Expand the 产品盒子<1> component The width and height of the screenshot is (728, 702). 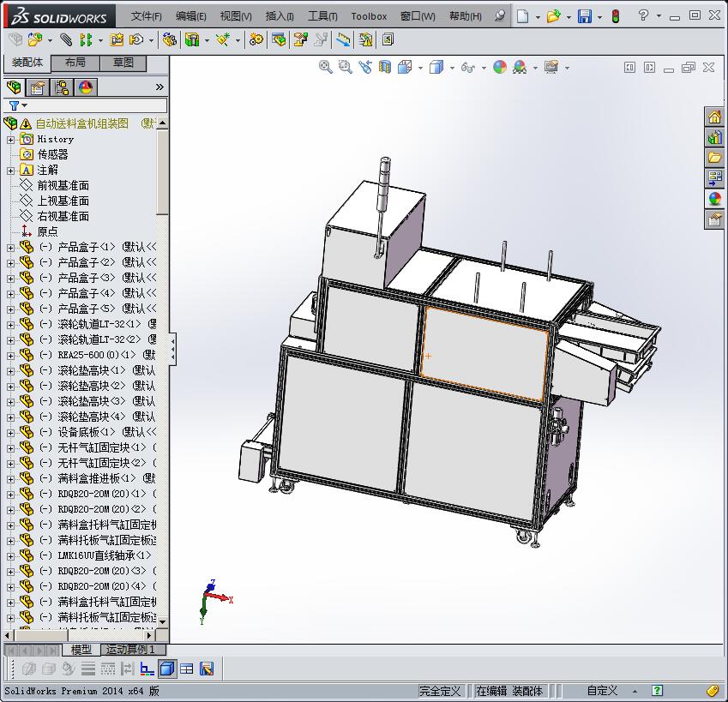point(10,248)
